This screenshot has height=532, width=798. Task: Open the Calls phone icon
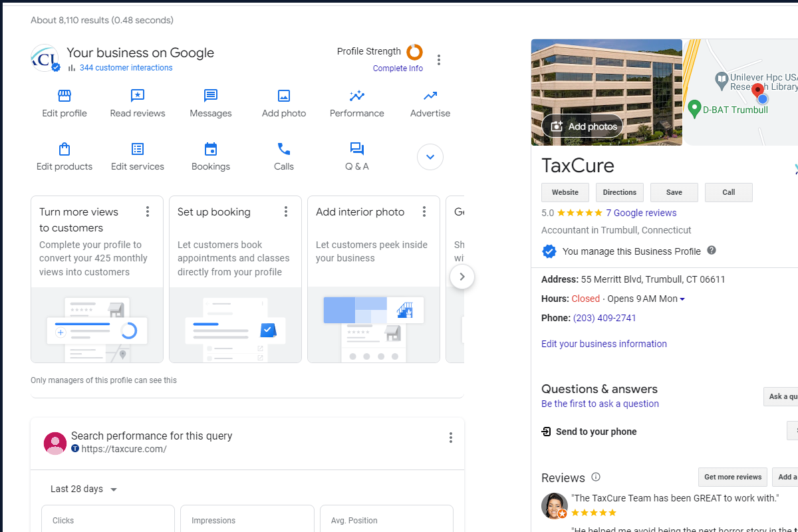pyautogui.click(x=284, y=149)
